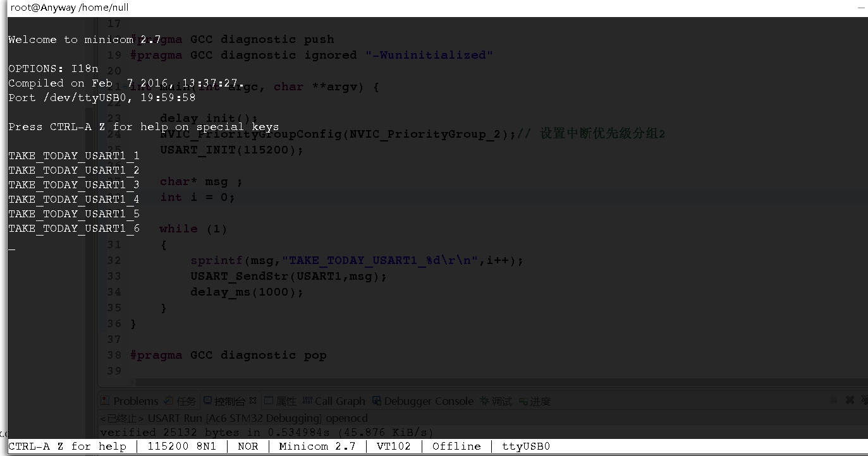Switch to the 属性 (Properties) tab

pos(279,400)
